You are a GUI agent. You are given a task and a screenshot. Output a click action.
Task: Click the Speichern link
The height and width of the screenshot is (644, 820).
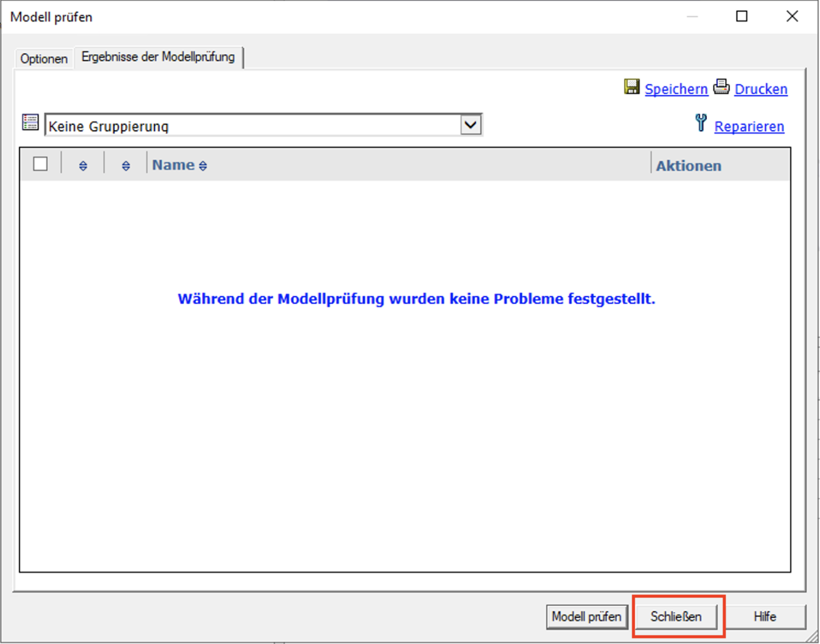pos(676,90)
